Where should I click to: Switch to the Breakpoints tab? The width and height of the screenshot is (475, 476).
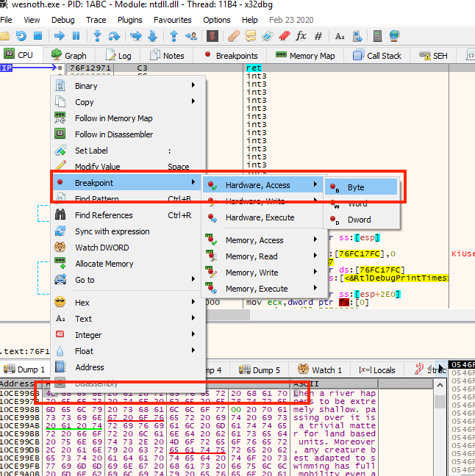click(231, 56)
